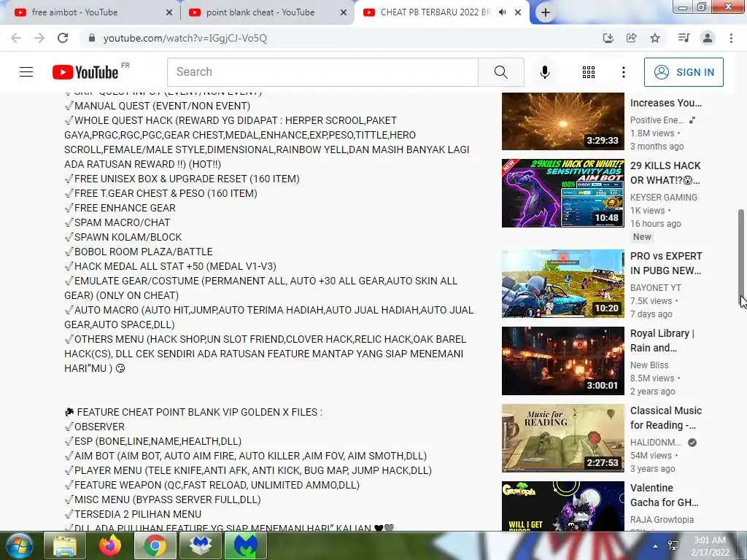Open the Royal Library rain video thumbnail
The height and width of the screenshot is (560, 747).
click(x=562, y=360)
